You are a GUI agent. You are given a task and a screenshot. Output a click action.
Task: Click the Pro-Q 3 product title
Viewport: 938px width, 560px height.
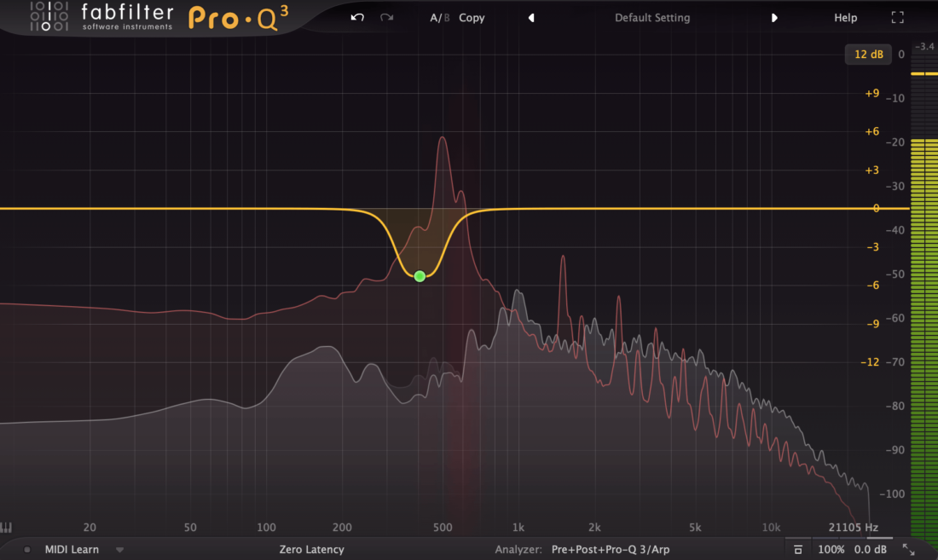pos(238,18)
